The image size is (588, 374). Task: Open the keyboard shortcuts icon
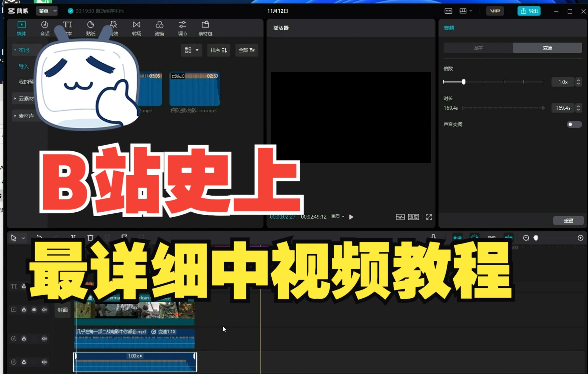(448, 11)
